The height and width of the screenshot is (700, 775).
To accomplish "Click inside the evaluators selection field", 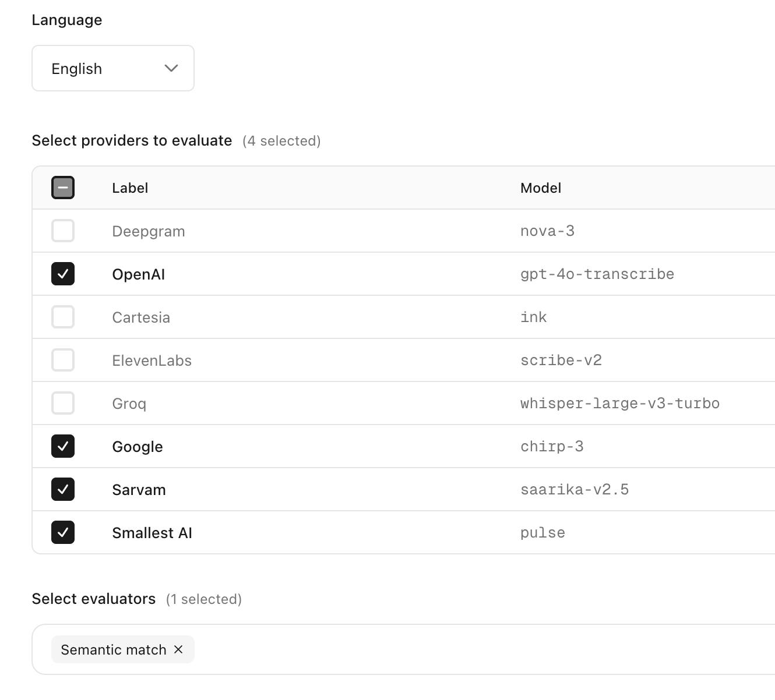I will (403, 649).
